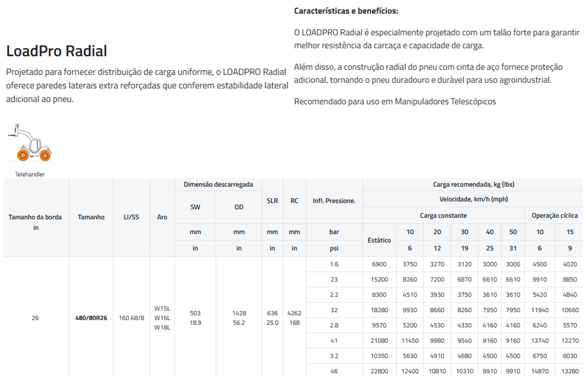The height and width of the screenshot is (384, 588).
Task: Click the 'SLR' column header
Action: [272, 201]
